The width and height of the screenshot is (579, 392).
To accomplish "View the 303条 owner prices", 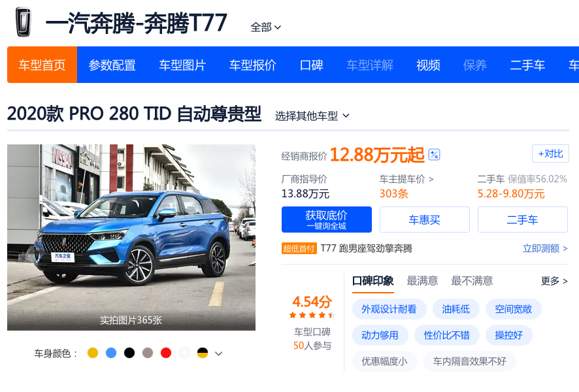I will (x=393, y=193).
